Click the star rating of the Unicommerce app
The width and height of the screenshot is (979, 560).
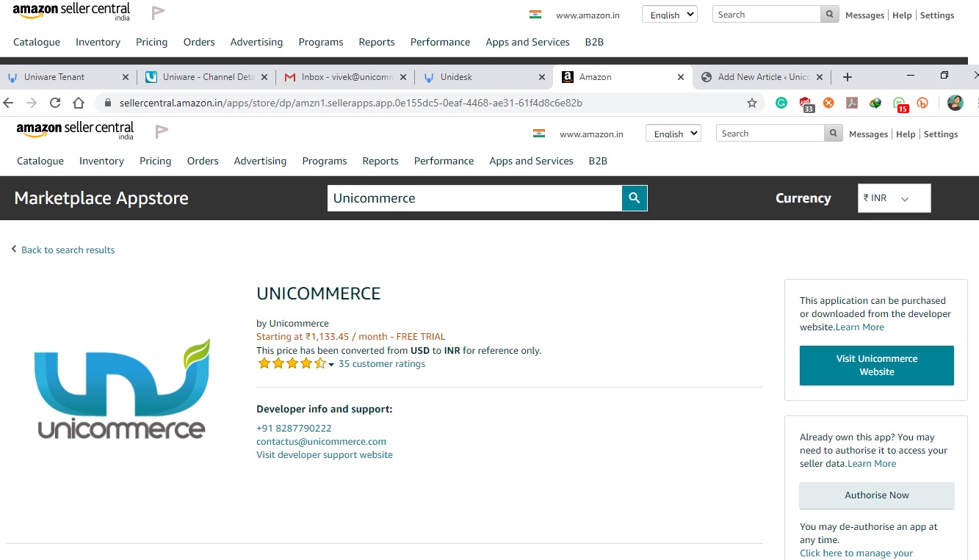coord(292,363)
